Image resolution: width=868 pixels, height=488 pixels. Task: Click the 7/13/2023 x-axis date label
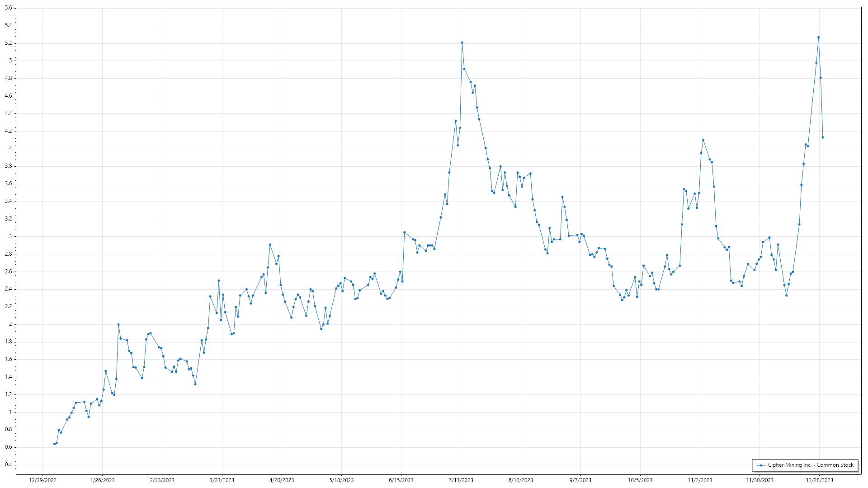[x=461, y=480]
